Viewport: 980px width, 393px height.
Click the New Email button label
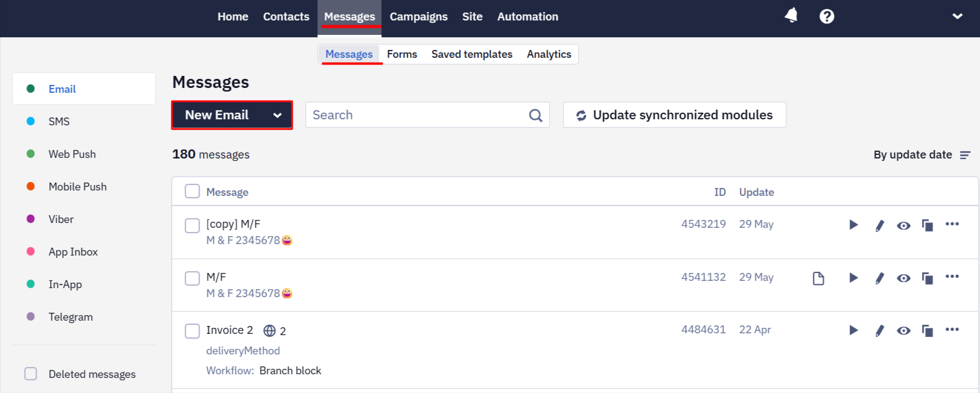[x=217, y=115]
